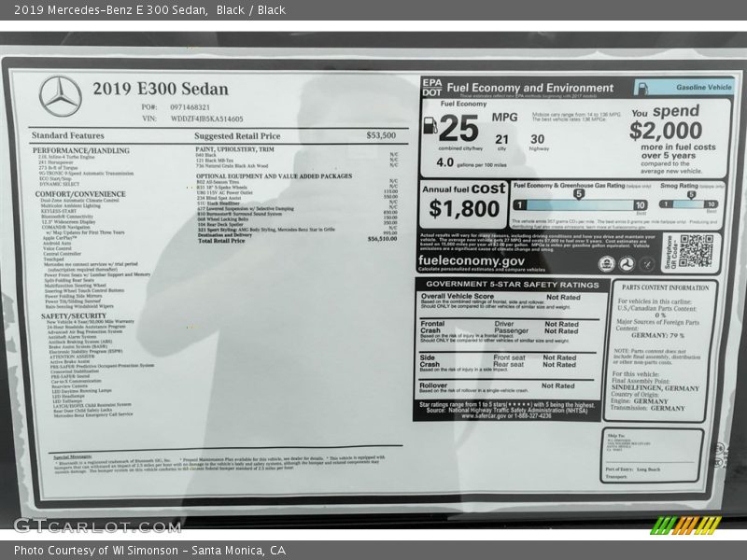Click the fuel pump icon beside 25 MPG
The height and width of the screenshot is (560, 747).
430,126
